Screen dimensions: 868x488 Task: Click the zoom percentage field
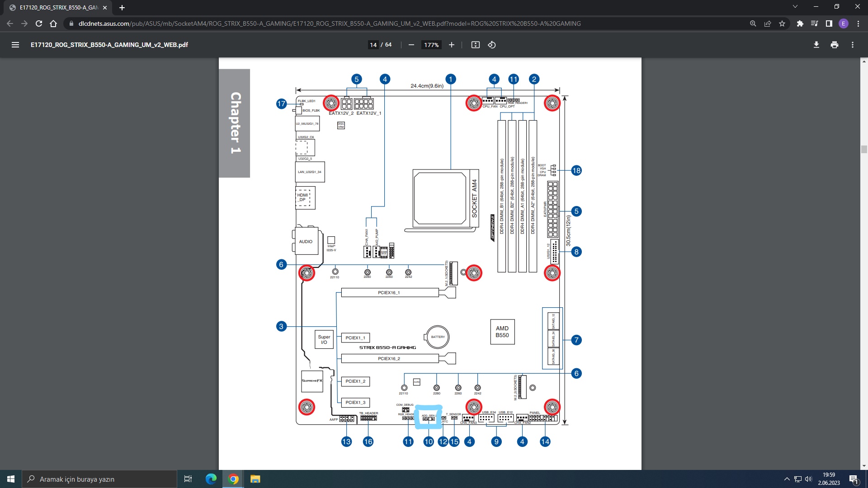pos(431,45)
